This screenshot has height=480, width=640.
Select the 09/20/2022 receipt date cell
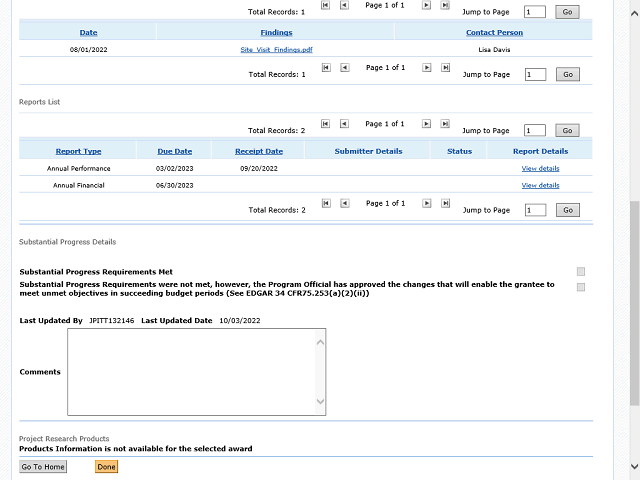pos(259,169)
